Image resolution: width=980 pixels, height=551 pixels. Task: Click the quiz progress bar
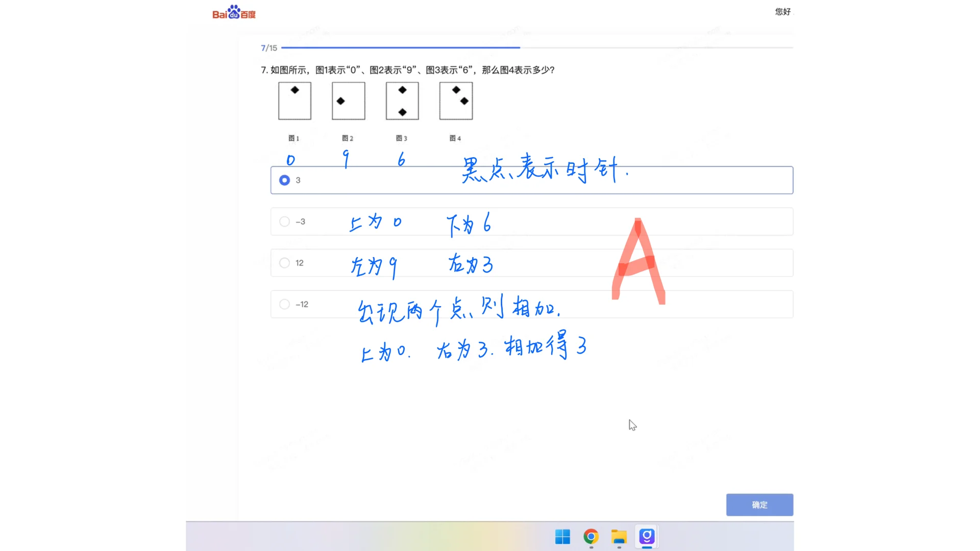(x=537, y=47)
